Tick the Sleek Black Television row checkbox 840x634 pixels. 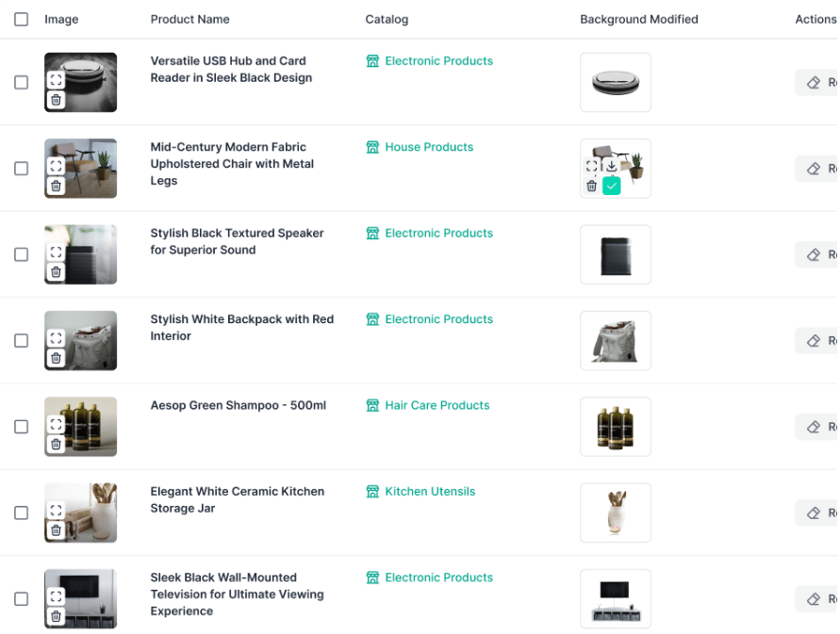(22, 598)
